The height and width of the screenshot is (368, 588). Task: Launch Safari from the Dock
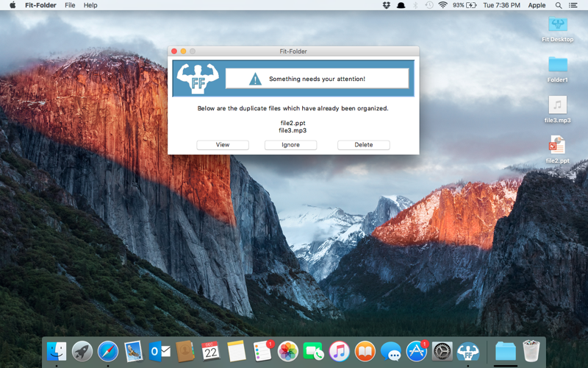click(108, 352)
